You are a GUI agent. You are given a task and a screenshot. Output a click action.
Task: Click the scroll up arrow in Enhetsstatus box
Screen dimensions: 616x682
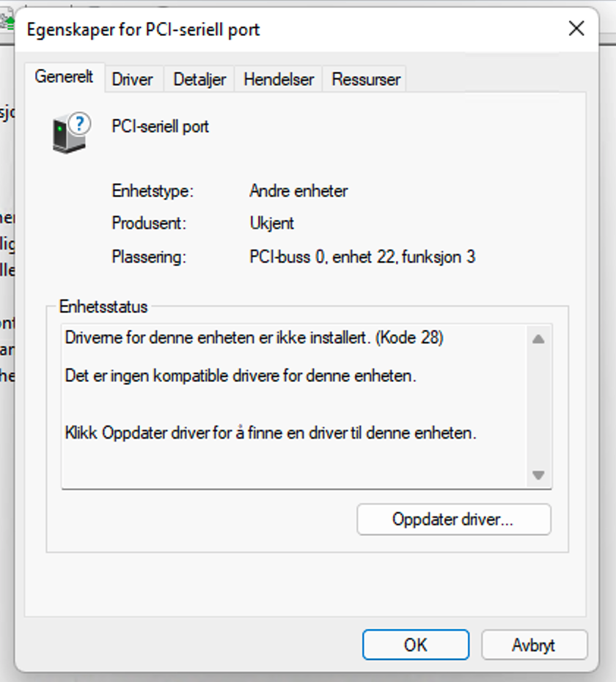[538, 340]
